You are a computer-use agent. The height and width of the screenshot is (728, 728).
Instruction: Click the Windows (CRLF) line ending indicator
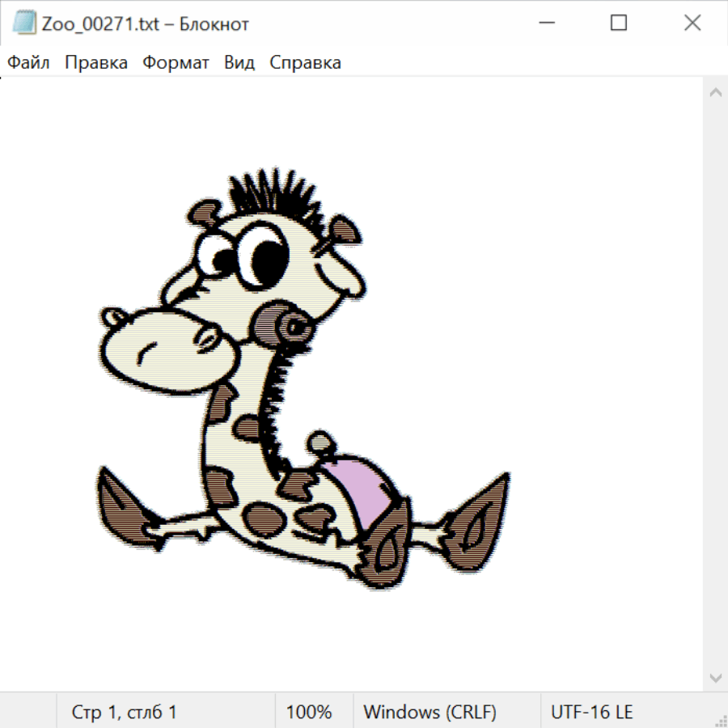(x=430, y=712)
